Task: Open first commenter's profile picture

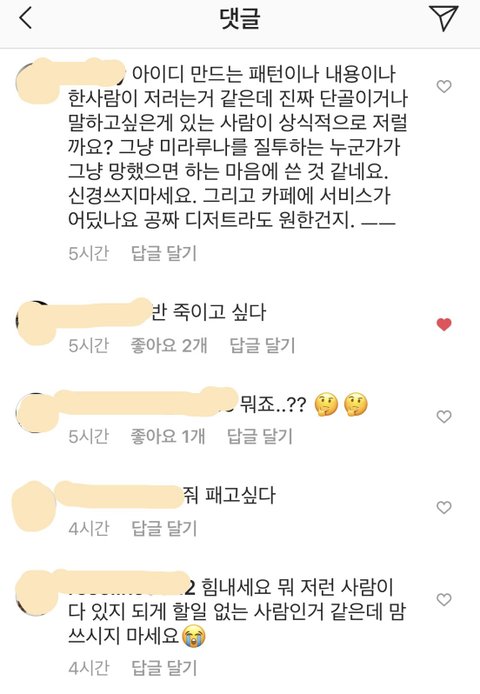Action: (37, 83)
